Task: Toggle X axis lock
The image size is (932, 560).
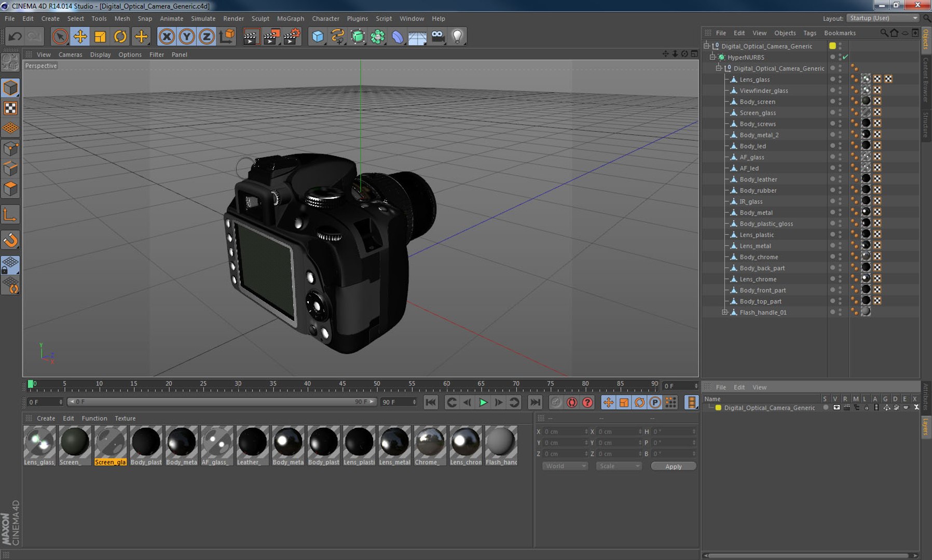Action: (167, 36)
